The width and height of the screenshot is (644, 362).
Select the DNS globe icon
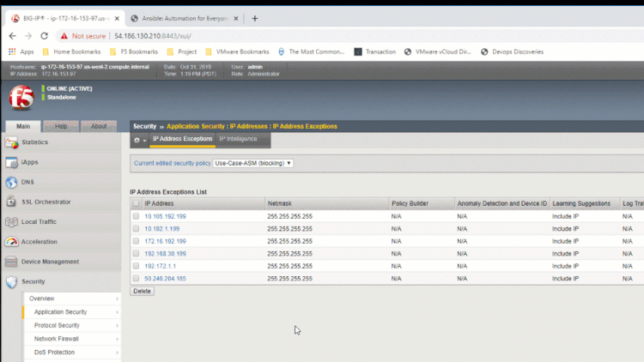[x=12, y=182]
